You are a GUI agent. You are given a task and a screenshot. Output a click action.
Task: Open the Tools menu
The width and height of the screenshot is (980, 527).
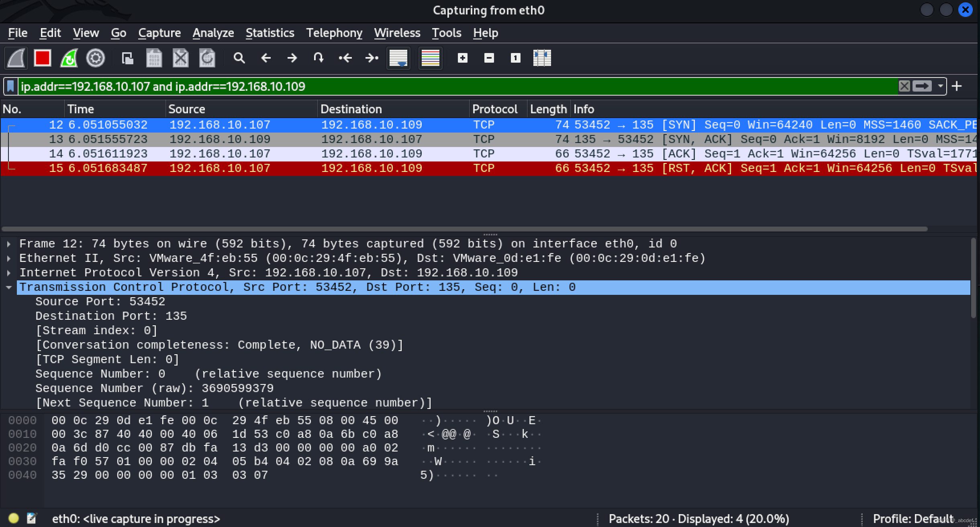click(x=447, y=33)
